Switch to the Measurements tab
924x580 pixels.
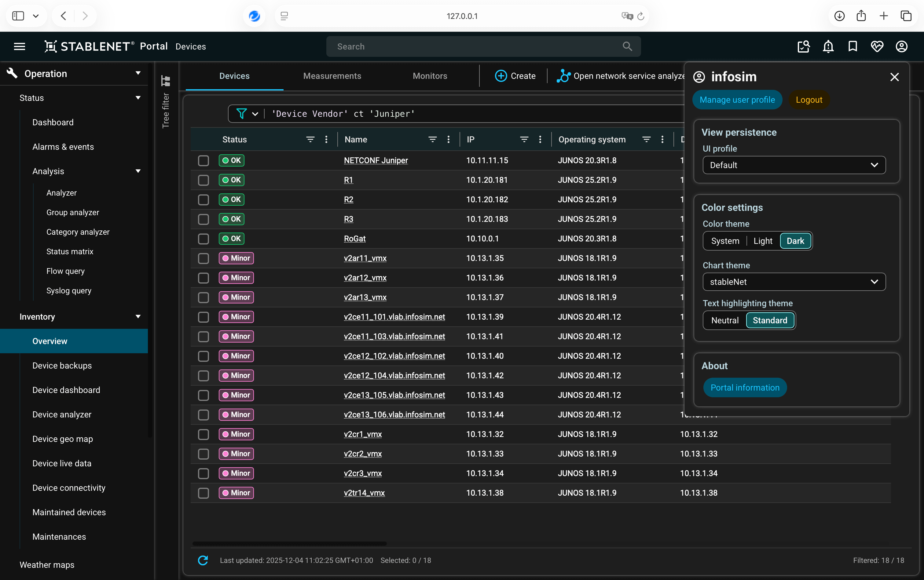(x=332, y=76)
